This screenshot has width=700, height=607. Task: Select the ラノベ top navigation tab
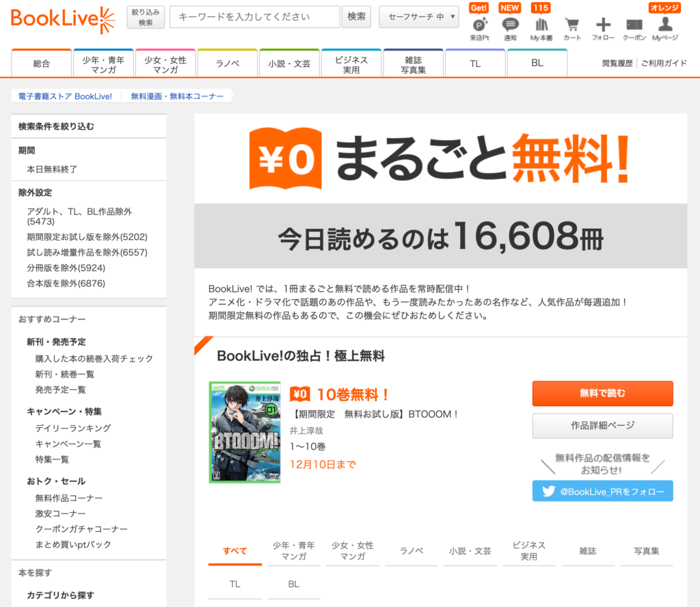tap(228, 64)
